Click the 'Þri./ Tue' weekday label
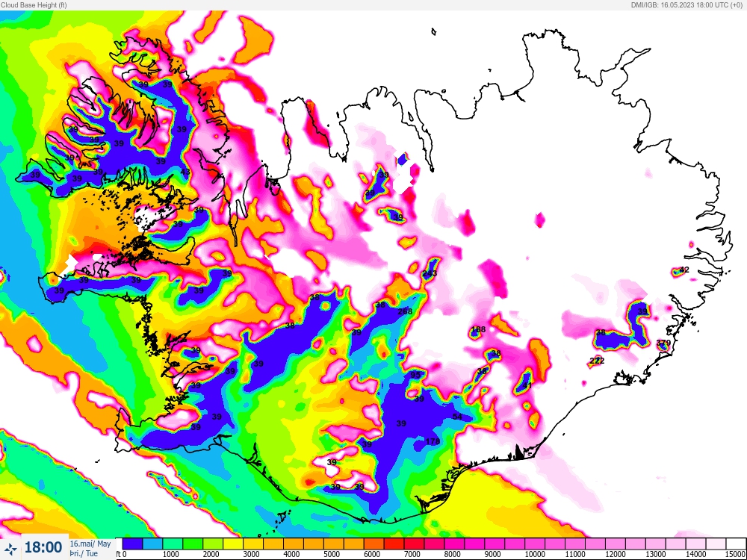This screenshot has width=747, height=560. tap(84, 553)
